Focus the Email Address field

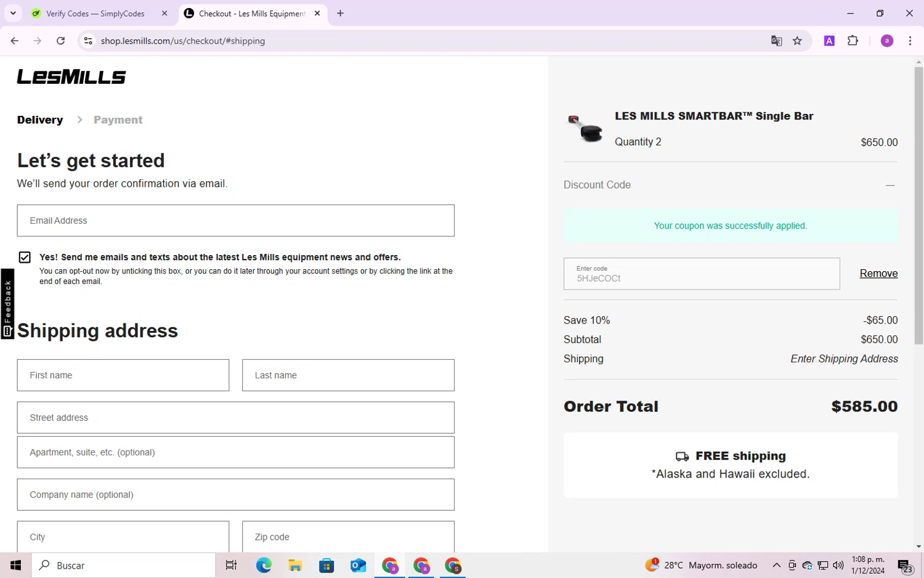point(235,221)
